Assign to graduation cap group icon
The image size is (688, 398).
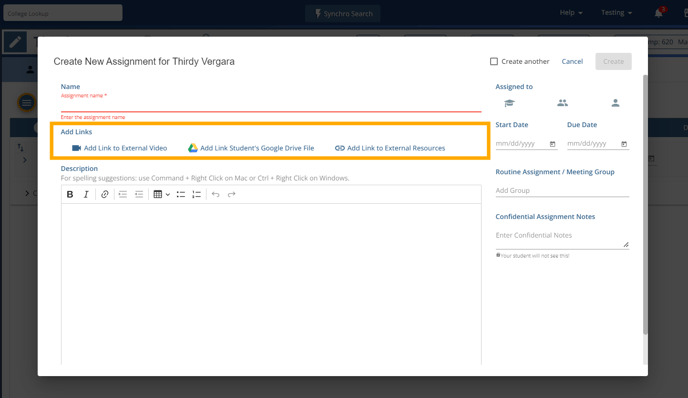pos(509,103)
